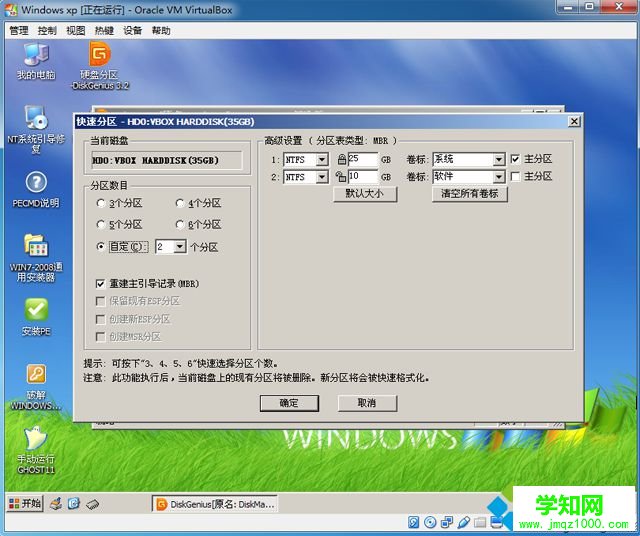Screen dimensions: 640x536
Task: Open the 破解WINDOWS password icon
Action: pyautogui.click(x=36, y=387)
